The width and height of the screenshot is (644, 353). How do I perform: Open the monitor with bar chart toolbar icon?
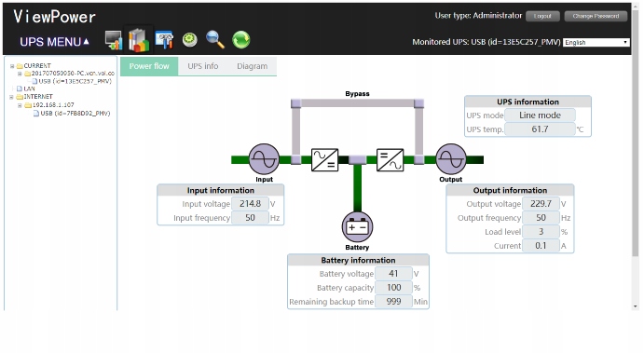click(114, 40)
